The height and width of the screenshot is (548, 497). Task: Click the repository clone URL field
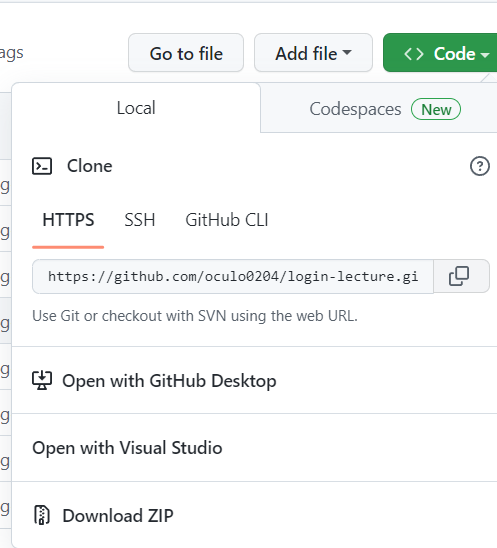tap(233, 276)
